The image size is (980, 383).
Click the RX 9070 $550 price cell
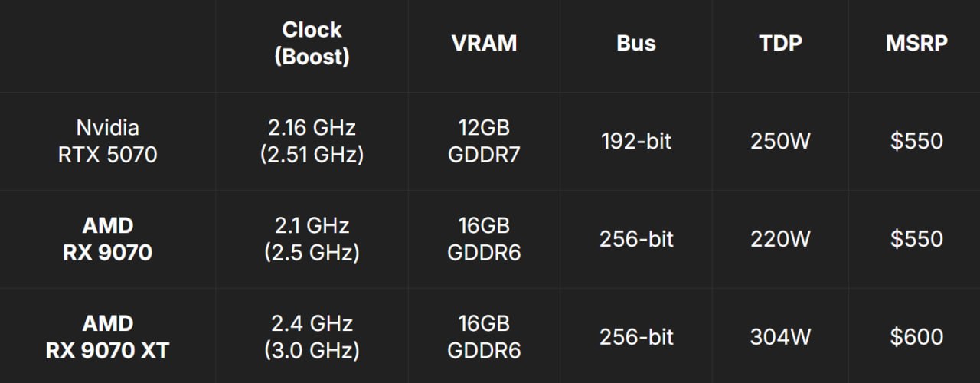(x=916, y=239)
